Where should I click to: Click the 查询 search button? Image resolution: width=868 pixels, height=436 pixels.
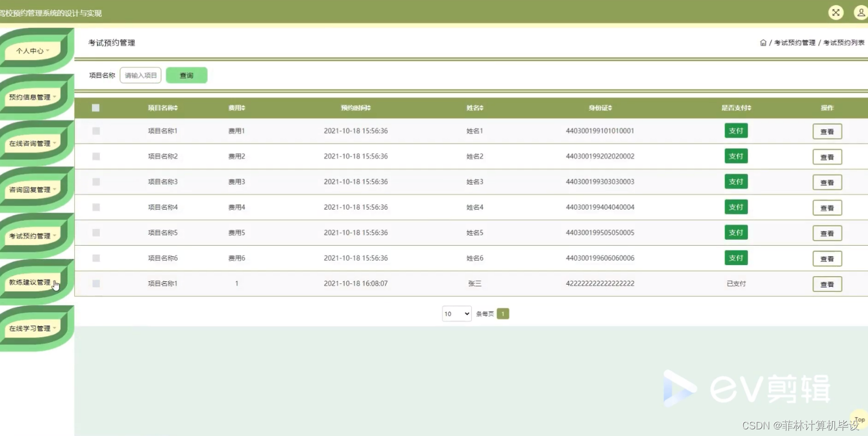[186, 75]
